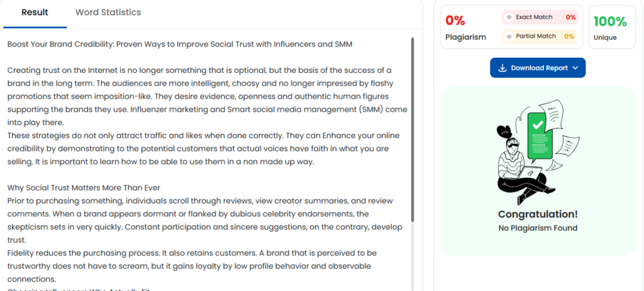This screenshot has height=291, width=644.
Task: Select the Result tab
Action: (35, 13)
